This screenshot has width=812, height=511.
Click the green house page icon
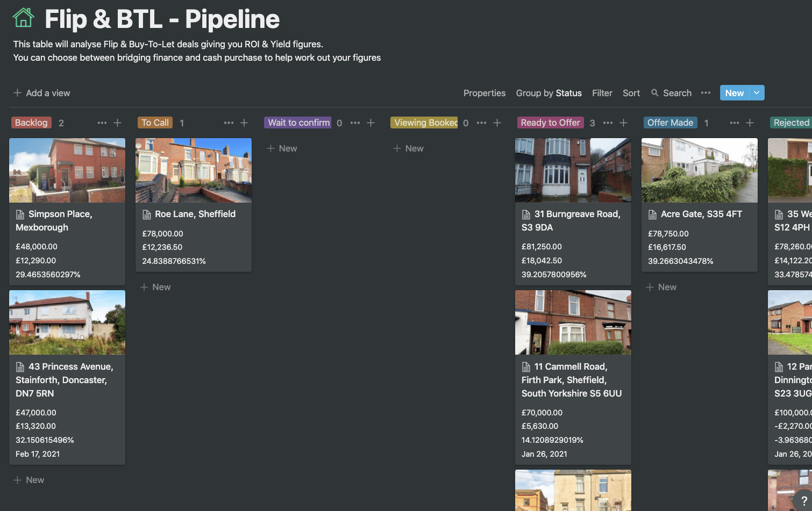[23, 18]
